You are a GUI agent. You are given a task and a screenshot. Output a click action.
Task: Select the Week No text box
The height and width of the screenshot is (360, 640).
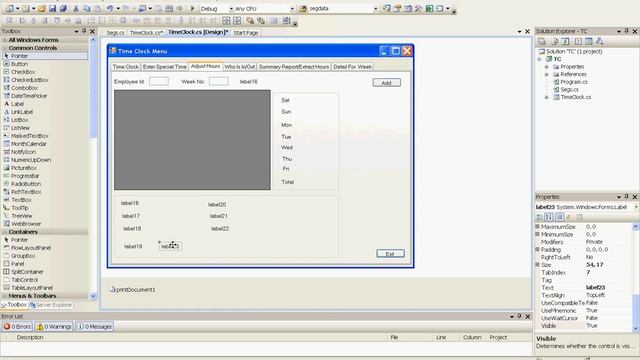tap(219, 81)
